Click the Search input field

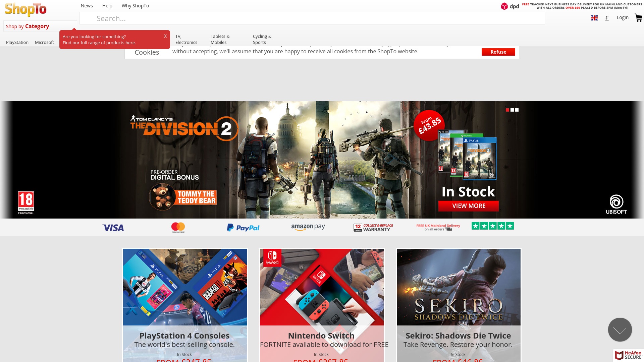(312, 18)
